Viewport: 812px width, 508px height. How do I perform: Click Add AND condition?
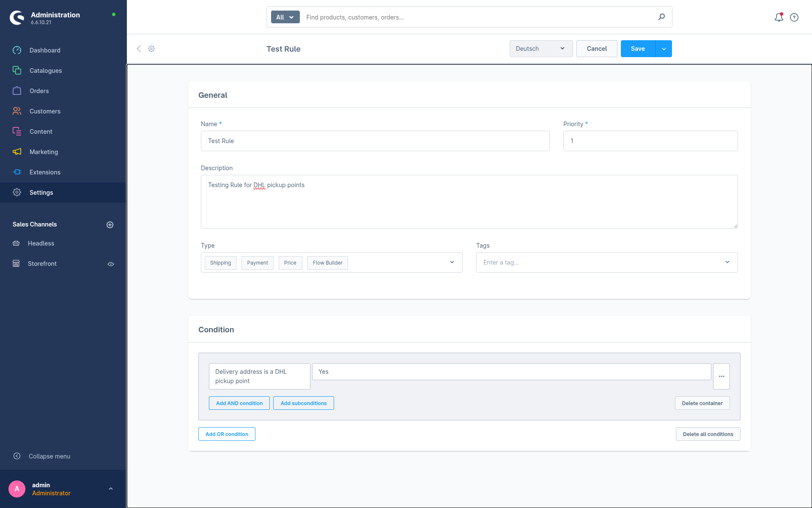point(239,403)
